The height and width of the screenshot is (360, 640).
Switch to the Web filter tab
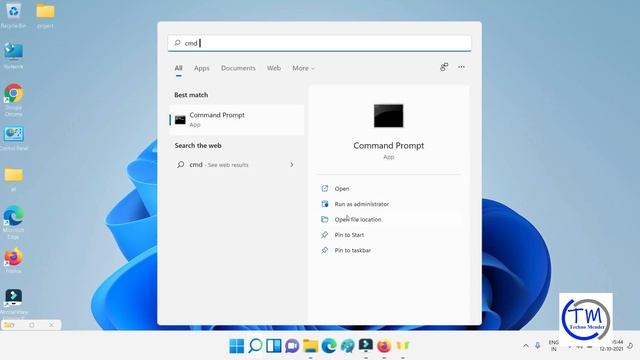(274, 68)
